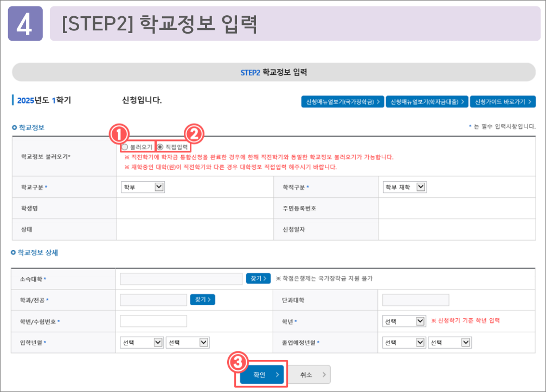546x392 pixels.
Task: Open the 입학년월 year dropdown
Action: point(142,342)
